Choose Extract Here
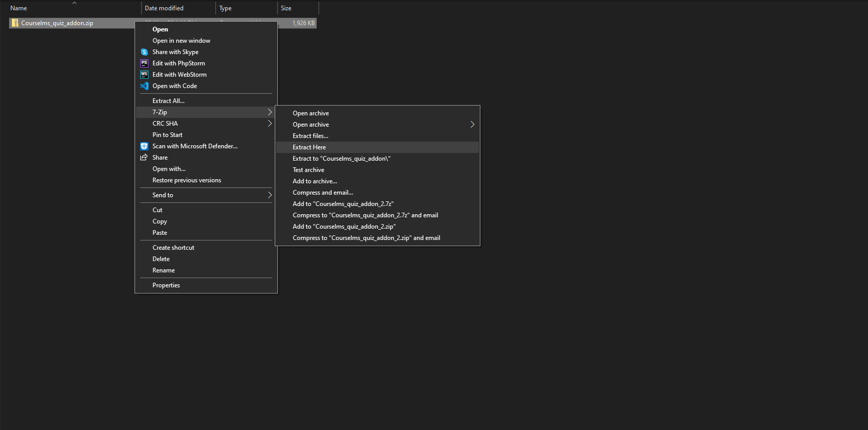 tap(378, 147)
